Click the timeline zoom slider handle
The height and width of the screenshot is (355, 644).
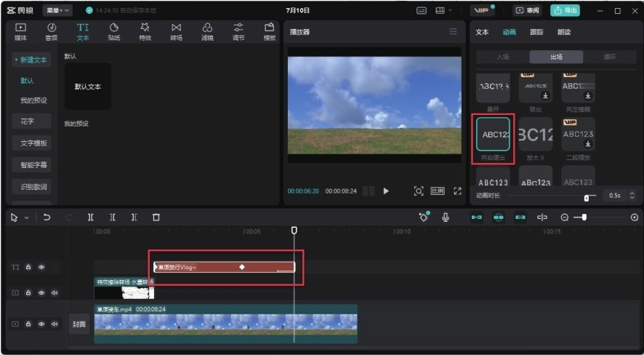click(584, 218)
